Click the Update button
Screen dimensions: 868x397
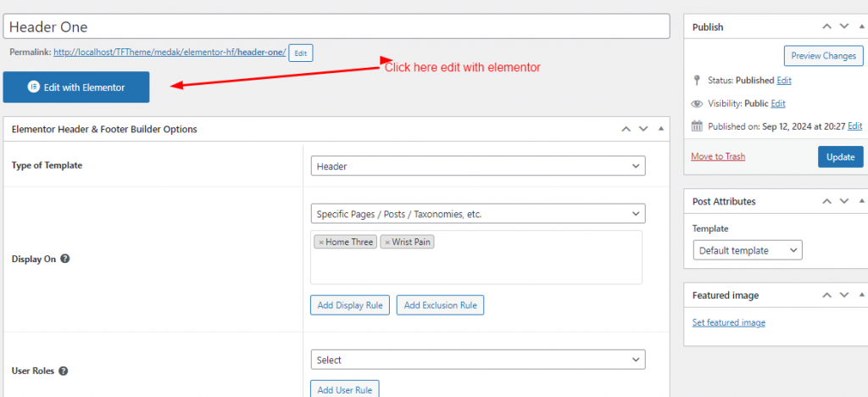840,157
